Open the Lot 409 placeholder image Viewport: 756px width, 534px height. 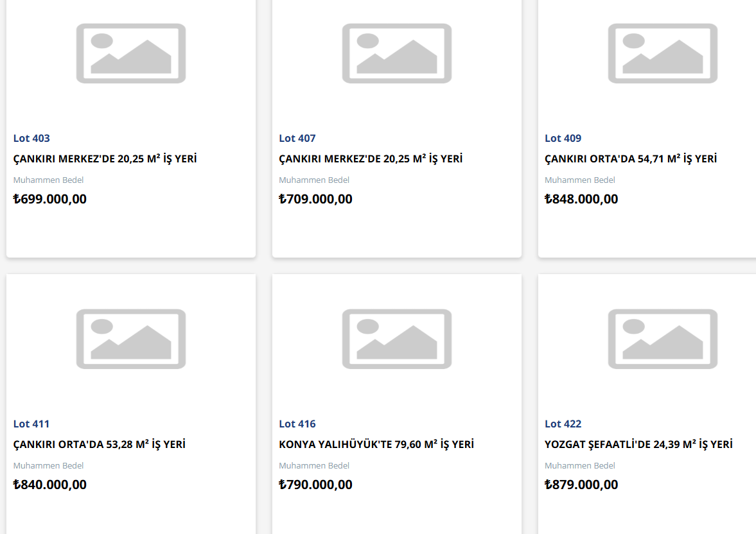pos(662,53)
